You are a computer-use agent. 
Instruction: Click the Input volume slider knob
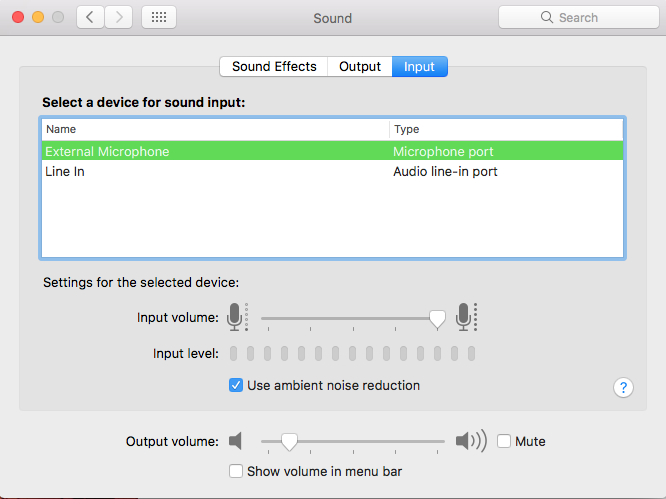pyautogui.click(x=437, y=319)
